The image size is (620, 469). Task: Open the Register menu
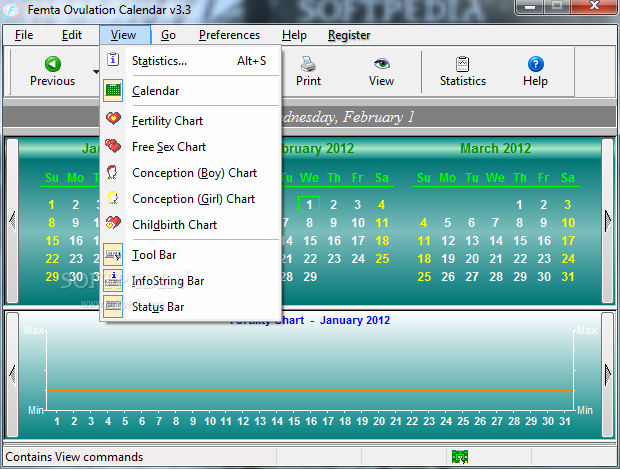click(x=349, y=35)
